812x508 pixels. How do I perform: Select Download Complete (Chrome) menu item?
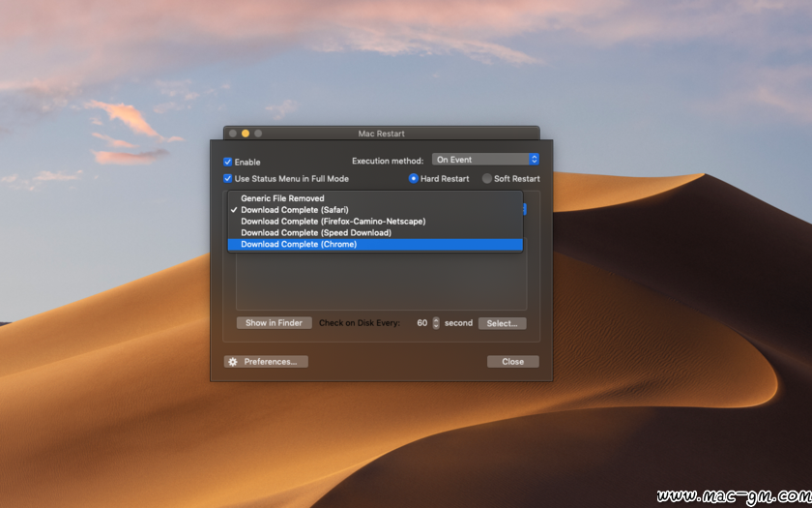[x=375, y=244]
